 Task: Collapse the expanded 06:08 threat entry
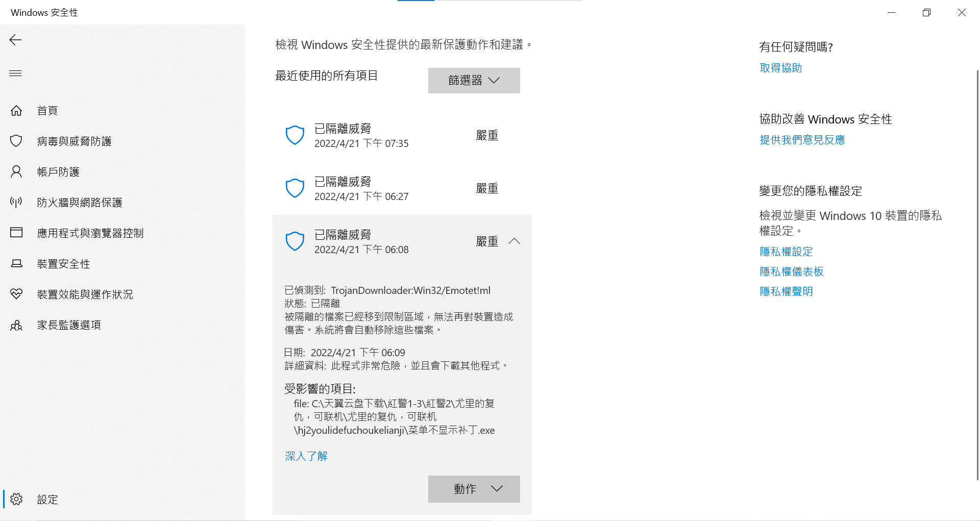tap(514, 241)
